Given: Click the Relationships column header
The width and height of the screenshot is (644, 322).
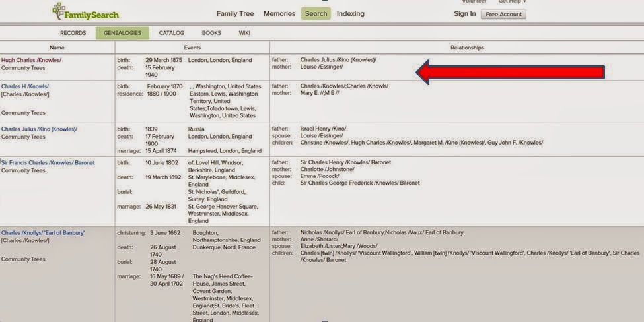Looking at the screenshot, I should point(467,48).
